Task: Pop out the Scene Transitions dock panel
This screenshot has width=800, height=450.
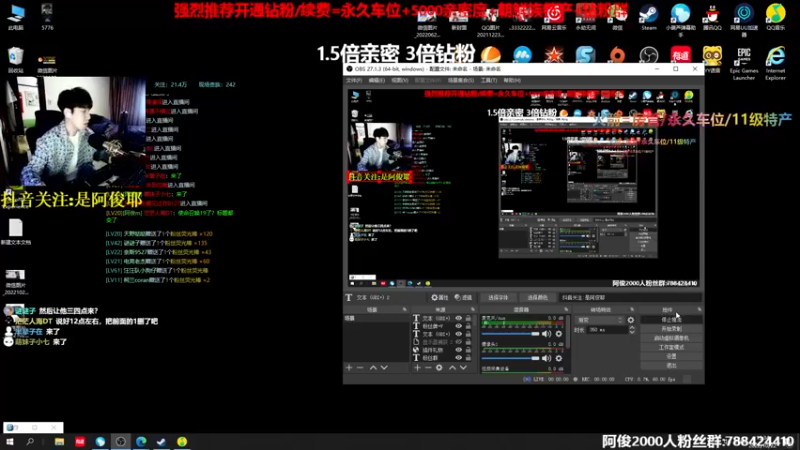Action: click(632, 310)
